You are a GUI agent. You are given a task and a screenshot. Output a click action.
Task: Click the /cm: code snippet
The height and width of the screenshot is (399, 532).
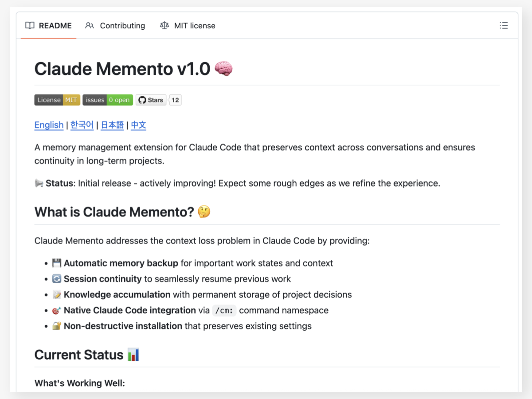(x=224, y=310)
